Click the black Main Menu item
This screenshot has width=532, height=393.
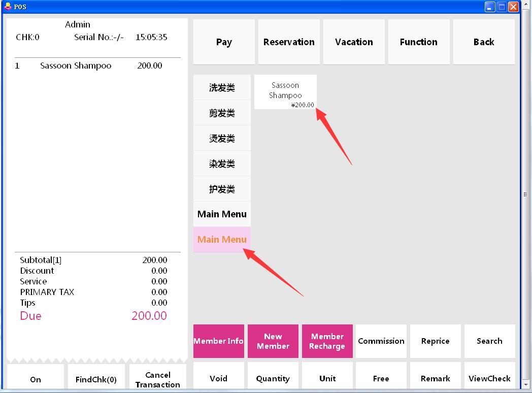coord(222,214)
